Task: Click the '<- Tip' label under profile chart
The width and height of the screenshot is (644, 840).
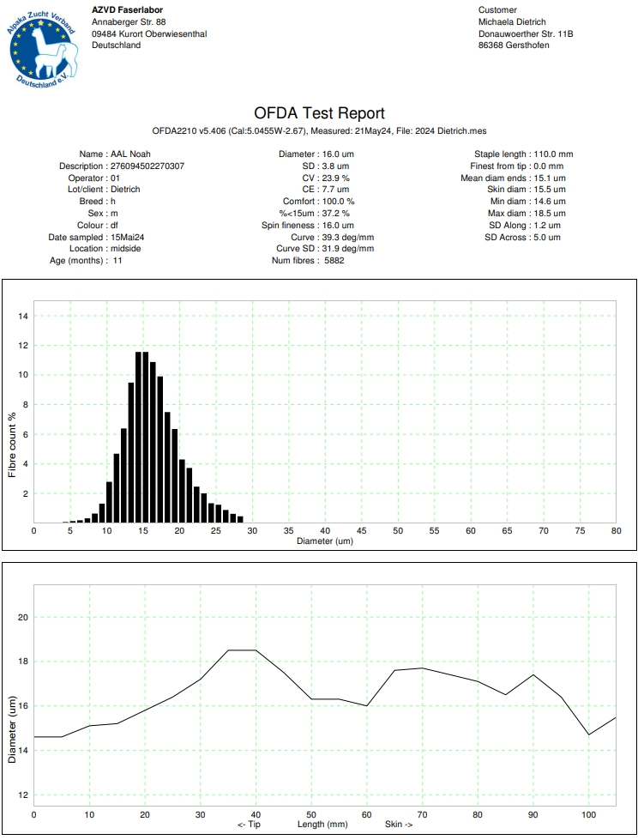Action: tap(249, 825)
